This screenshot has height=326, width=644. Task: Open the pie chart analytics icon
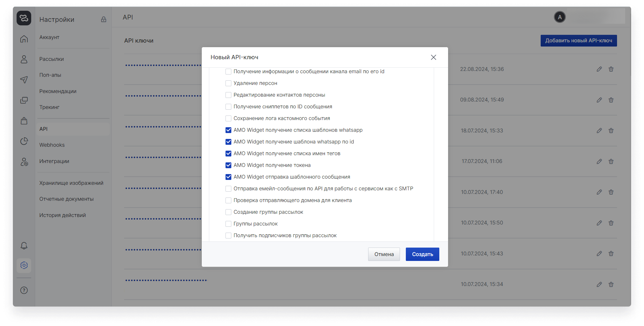coord(24,141)
